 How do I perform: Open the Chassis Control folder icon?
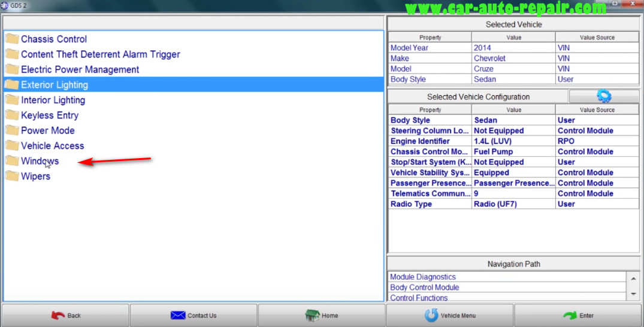pyautogui.click(x=13, y=39)
